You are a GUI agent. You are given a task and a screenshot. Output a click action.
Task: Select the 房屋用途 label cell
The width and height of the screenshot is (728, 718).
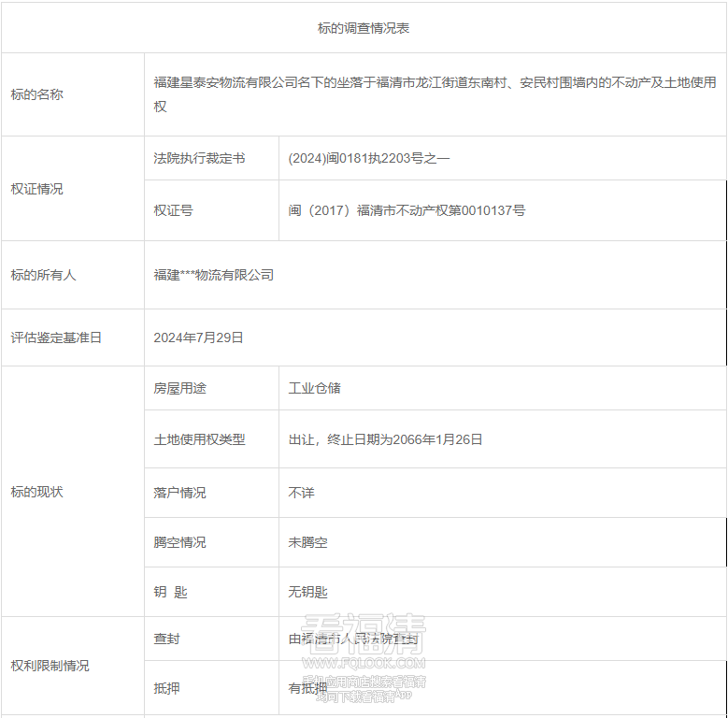point(180,388)
